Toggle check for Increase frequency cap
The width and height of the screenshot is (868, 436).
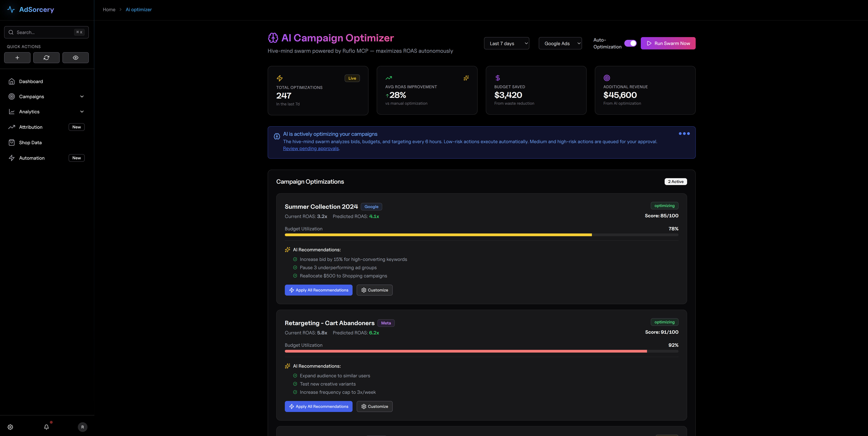(295, 392)
